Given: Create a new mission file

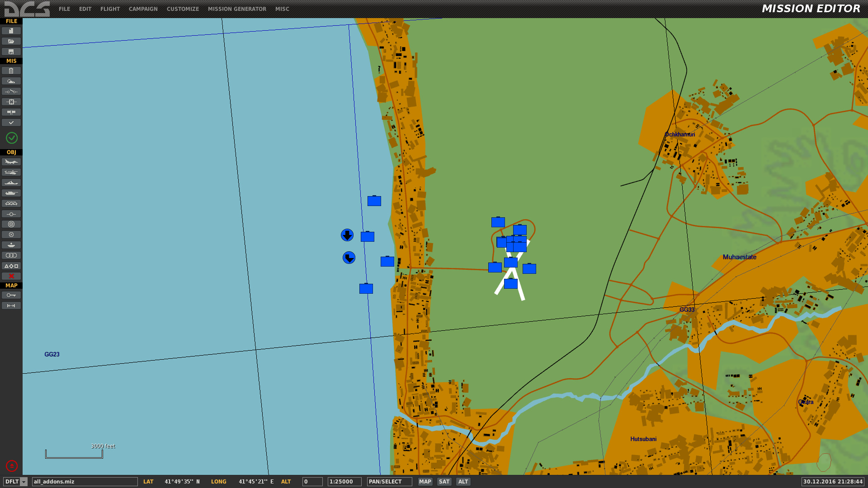Looking at the screenshot, I should click(x=11, y=31).
